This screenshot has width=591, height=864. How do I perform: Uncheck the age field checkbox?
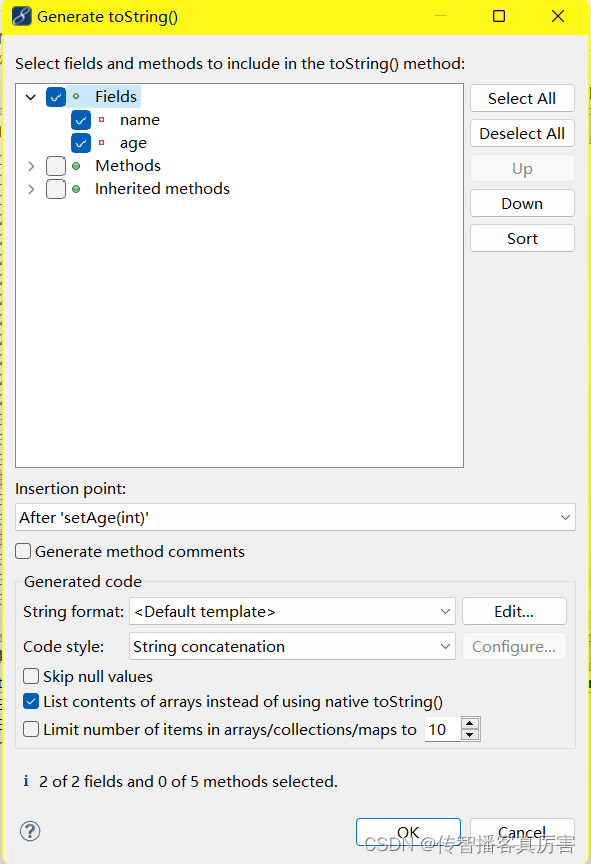tap(80, 143)
